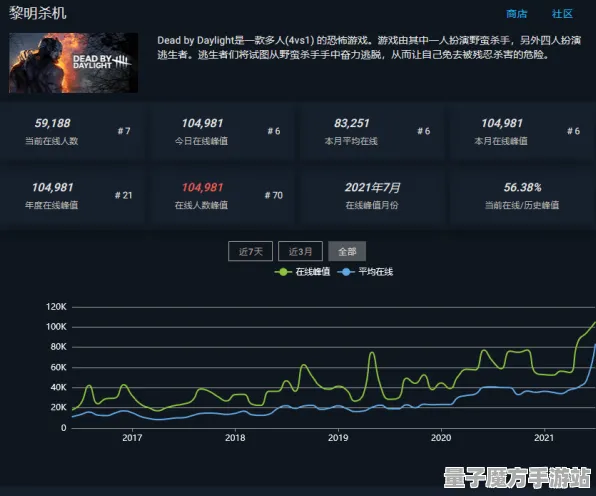Open the 商店 store link
Screen dimensions: 596x496
[517, 14]
